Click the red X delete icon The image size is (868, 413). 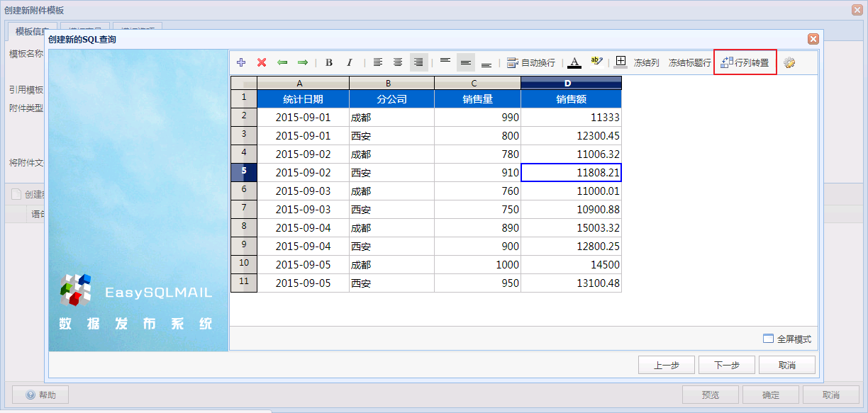point(262,62)
